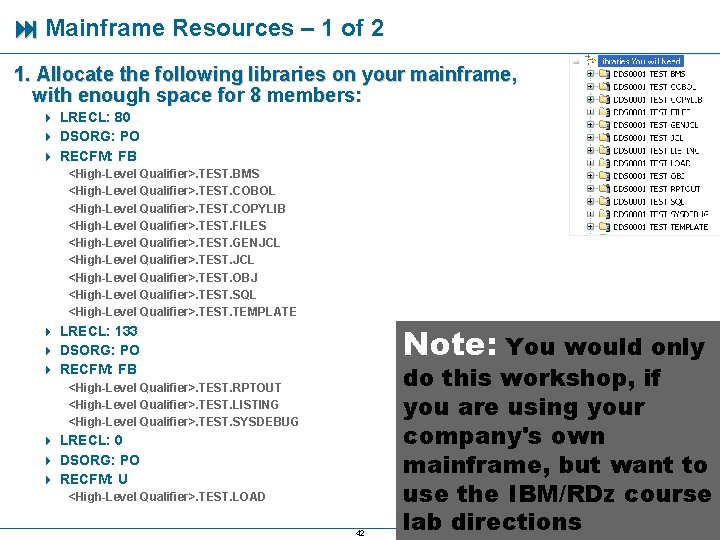Click '<High-Level Qualifier>.TEST.FILES' in the slide list
The height and width of the screenshot is (540, 720).
167,225
